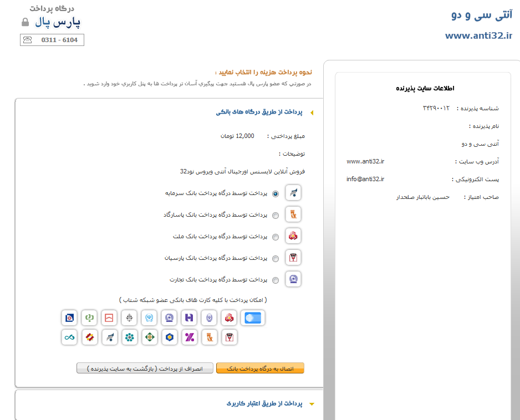Click the Tejarat bank logo beside its radio option
520x420 pixels.
(293, 279)
